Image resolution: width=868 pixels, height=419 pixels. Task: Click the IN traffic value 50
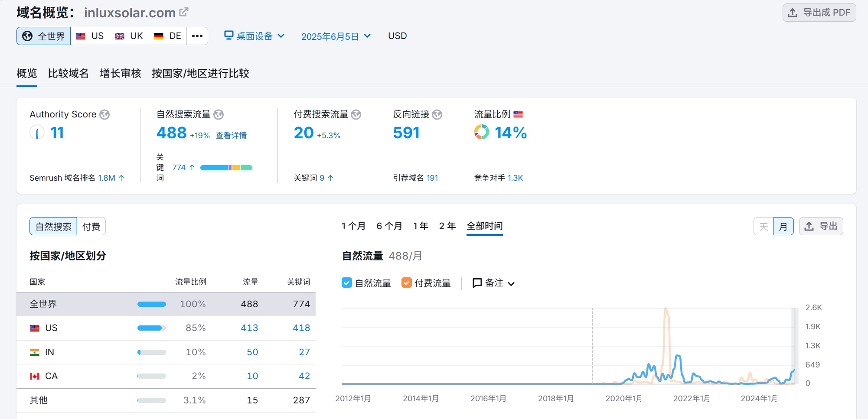(252, 352)
